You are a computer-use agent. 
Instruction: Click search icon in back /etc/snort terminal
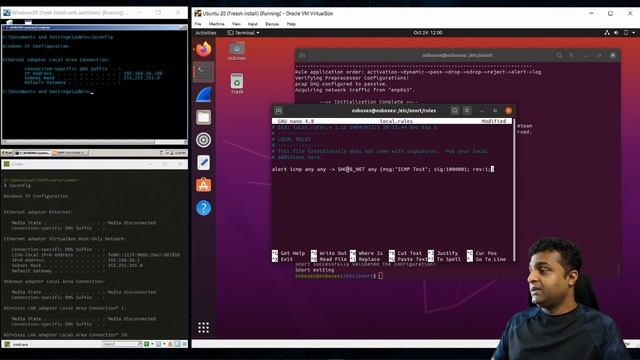coord(558,55)
